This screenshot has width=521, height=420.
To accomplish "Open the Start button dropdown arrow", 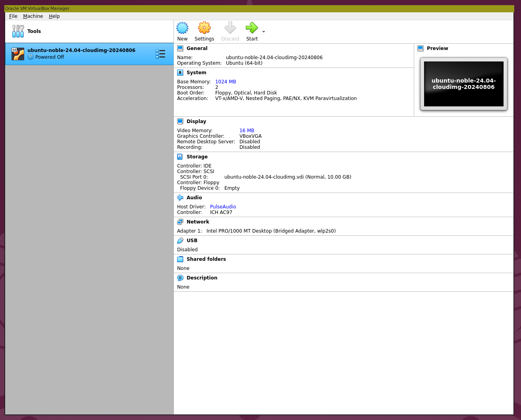I will [x=264, y=32].
